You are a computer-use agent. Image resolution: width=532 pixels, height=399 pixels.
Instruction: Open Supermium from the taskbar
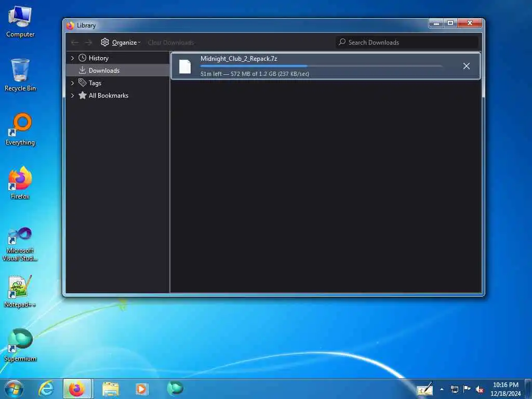pos(175,389)
